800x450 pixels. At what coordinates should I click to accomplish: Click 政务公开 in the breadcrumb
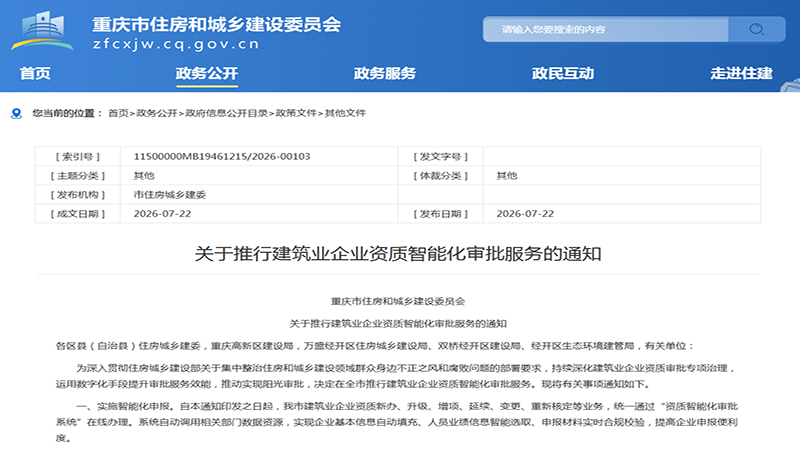tap(157, 113)
